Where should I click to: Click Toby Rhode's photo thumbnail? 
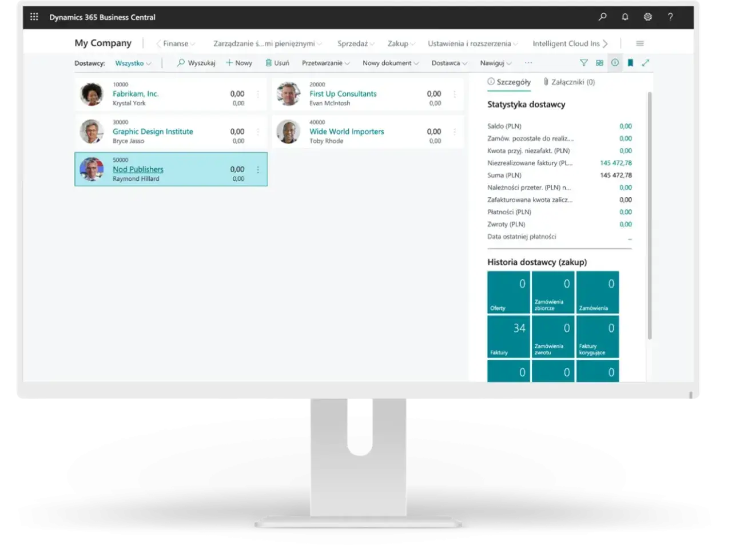288,132
